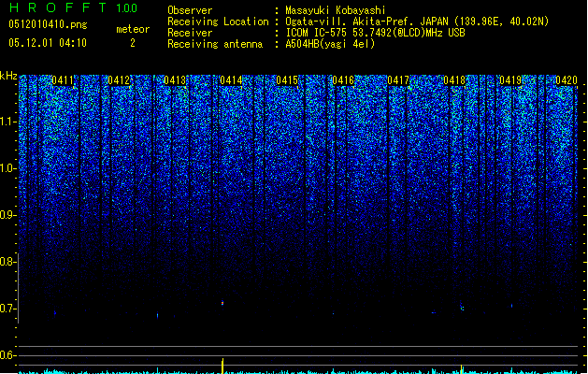The height and width of the screenshot is (374, 588).
Task: Click the kHz axis unit label
Action: (8, 76)
